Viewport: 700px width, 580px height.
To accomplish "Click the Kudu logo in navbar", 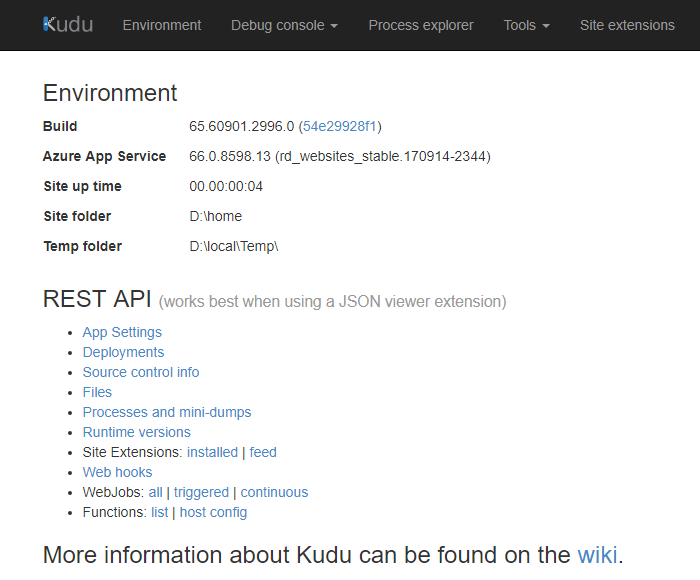I will [68, 24].
